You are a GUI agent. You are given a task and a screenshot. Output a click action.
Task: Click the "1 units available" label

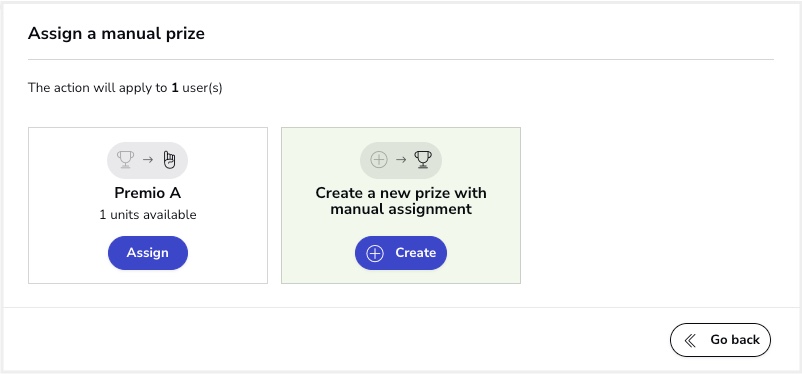click(x=148, y=214)
